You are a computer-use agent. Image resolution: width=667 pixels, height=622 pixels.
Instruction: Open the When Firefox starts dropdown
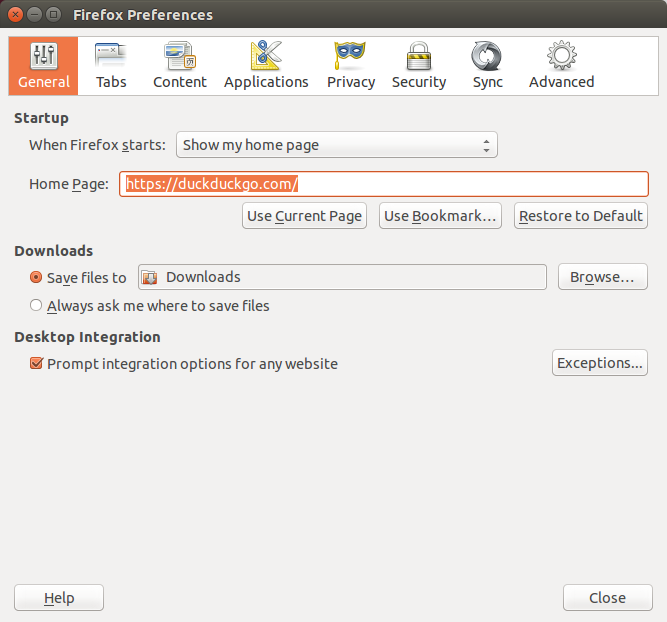coord(337,145)
